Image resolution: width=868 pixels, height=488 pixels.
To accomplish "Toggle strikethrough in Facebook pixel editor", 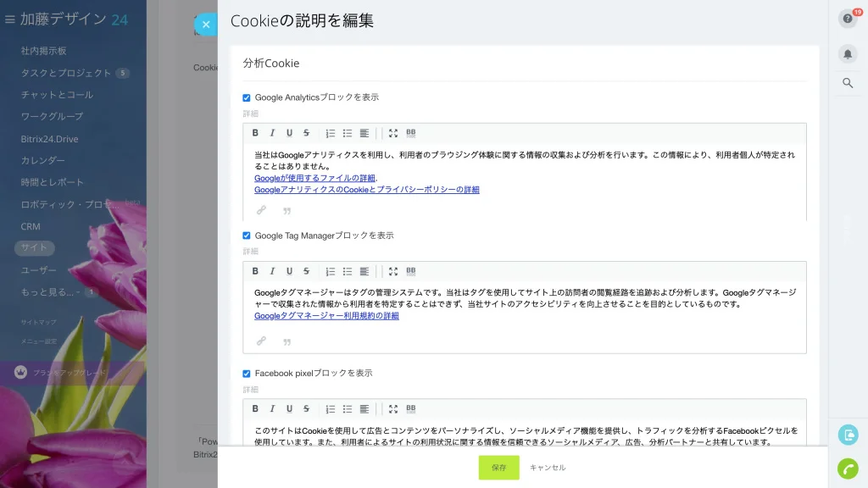I will point(306,409).
